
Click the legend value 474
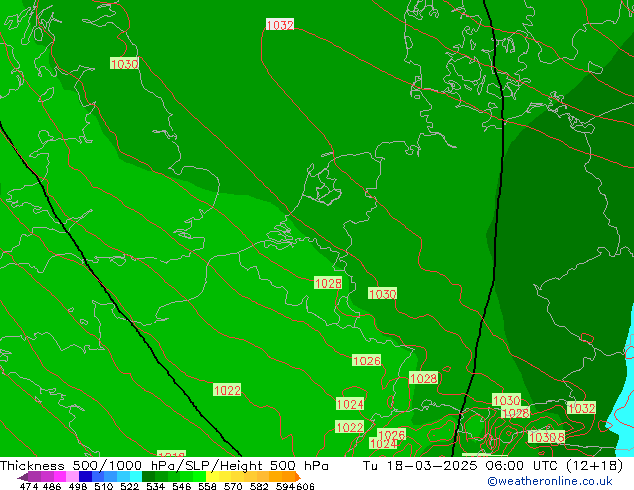[x=29, y=486]
